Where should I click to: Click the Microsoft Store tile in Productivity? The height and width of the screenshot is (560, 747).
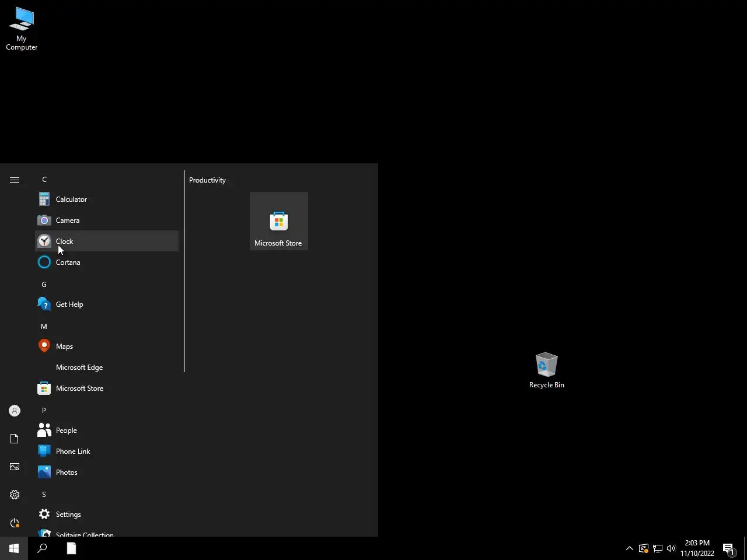point(279,221)
